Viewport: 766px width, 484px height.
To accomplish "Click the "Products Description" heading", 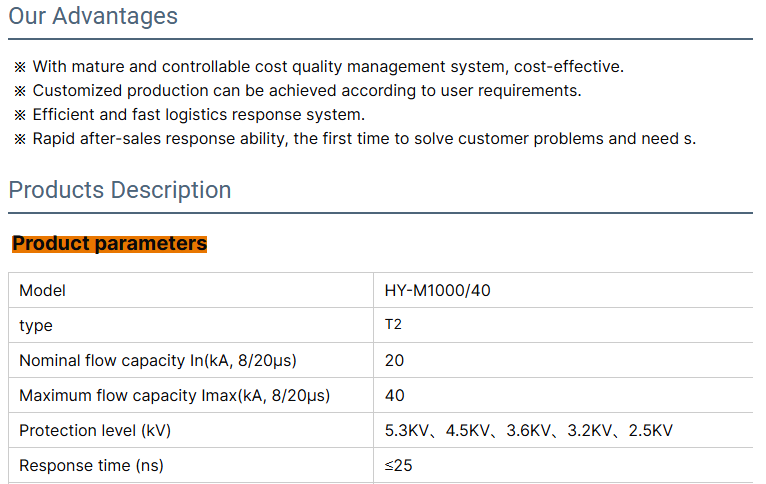I will pyautogui.click(x=120, y=190).
